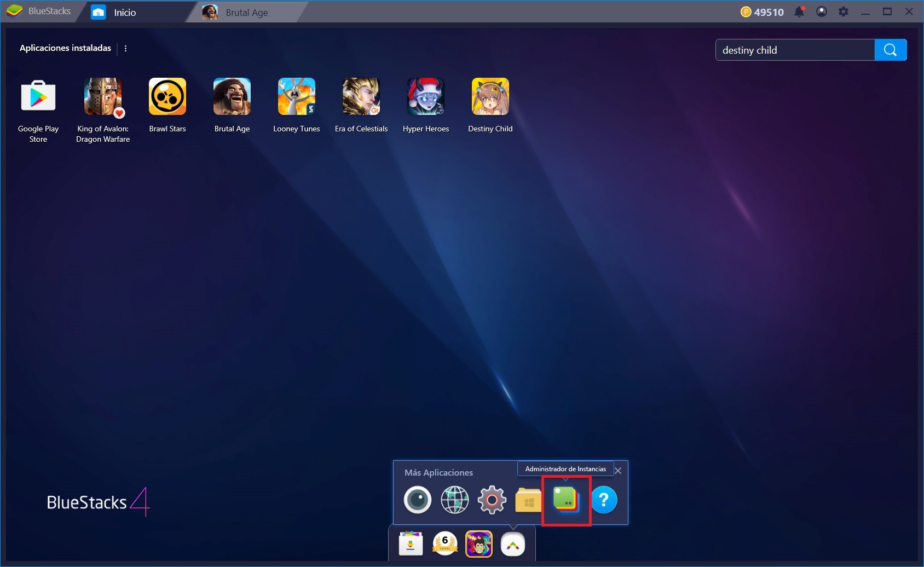Open BlueStacks settings gear in title bar
Viewport: 924px width, 567px height.
coord(844,11)
